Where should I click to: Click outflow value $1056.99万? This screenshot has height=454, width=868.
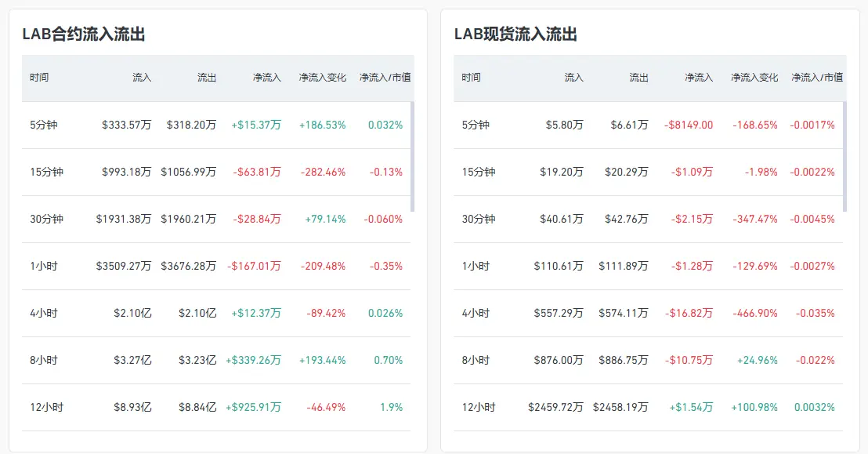(189, 172)
